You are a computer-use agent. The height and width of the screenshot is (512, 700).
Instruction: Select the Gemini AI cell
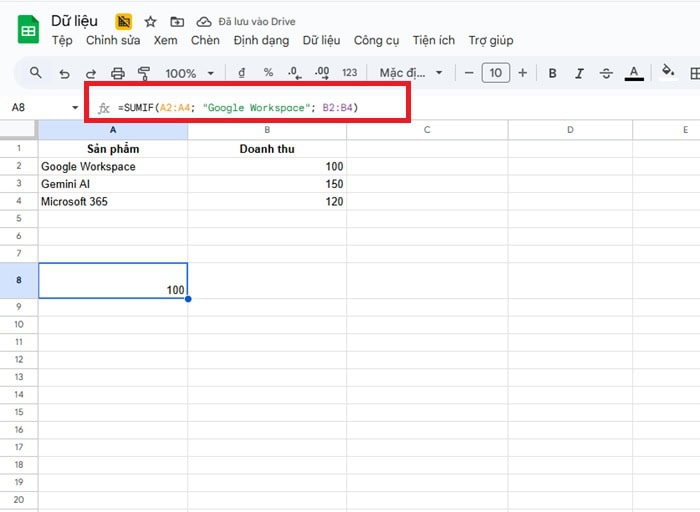pos(113,184)
